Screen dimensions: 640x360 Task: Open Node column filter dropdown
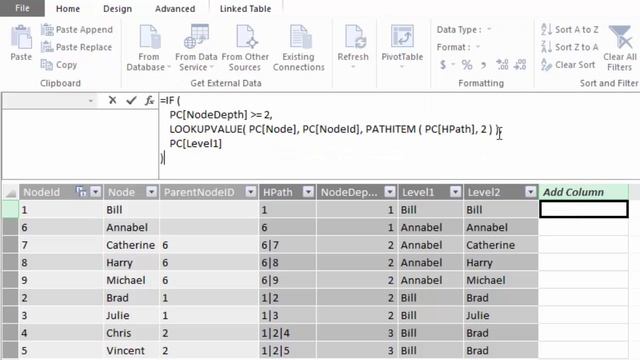coord(151,192)
